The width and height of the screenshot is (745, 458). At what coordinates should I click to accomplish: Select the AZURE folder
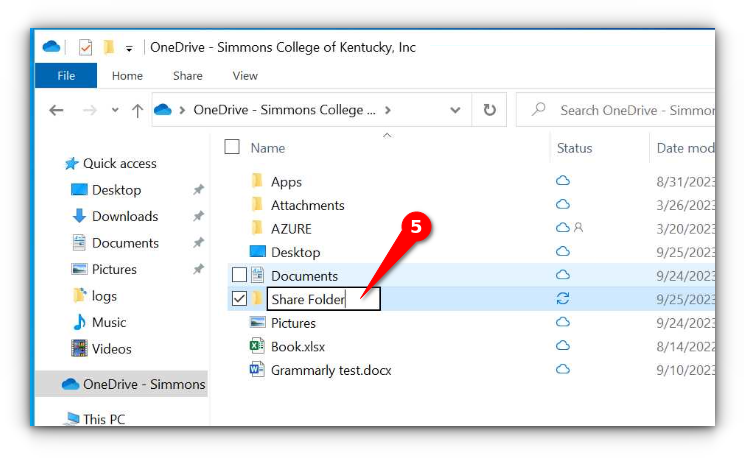click(x=291, y=229)
